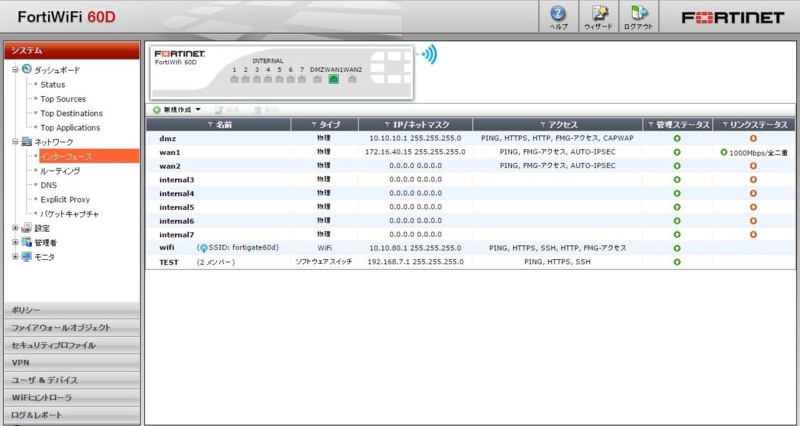Click the WAN2 port on device diagram
Viewport: 800px width, 426px height.
pos(352,79)
